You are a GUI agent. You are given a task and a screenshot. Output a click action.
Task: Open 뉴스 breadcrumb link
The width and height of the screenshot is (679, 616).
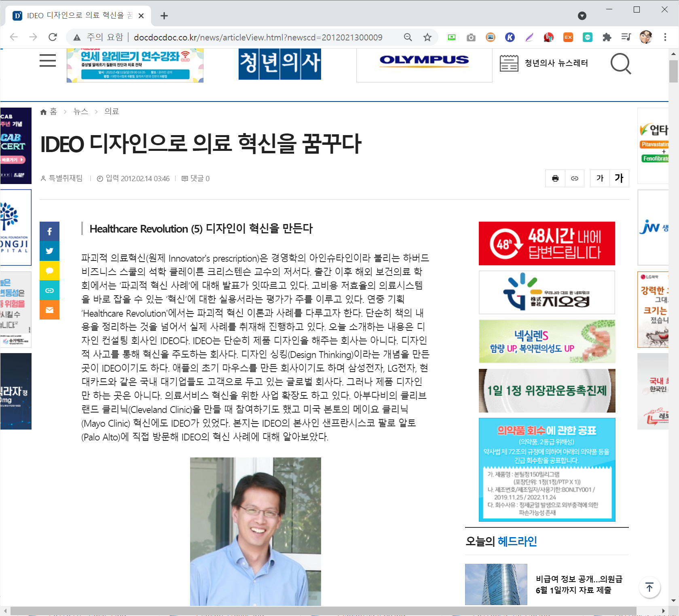(x=80, y=112)
